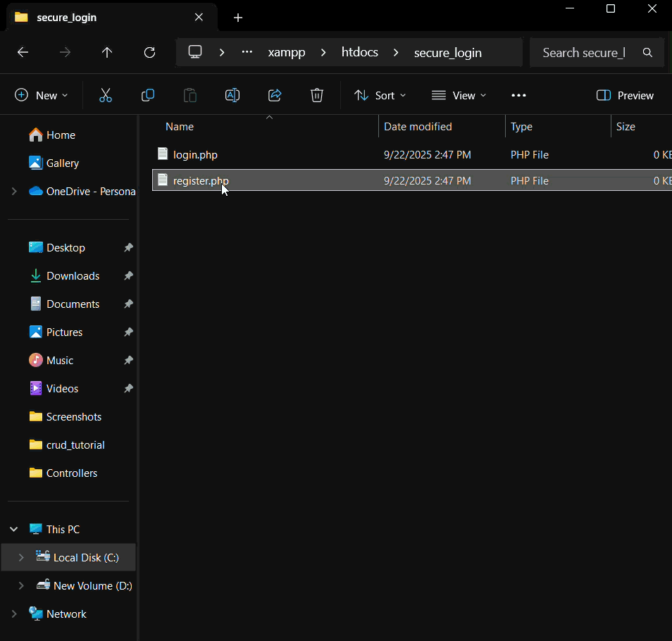Open Downloads folder in sidebar

pyautogui.click(x=73, y=276)
